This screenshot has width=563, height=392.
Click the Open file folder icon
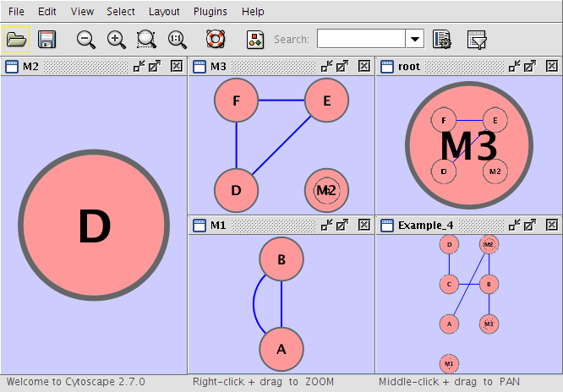[x=16, y=39]
